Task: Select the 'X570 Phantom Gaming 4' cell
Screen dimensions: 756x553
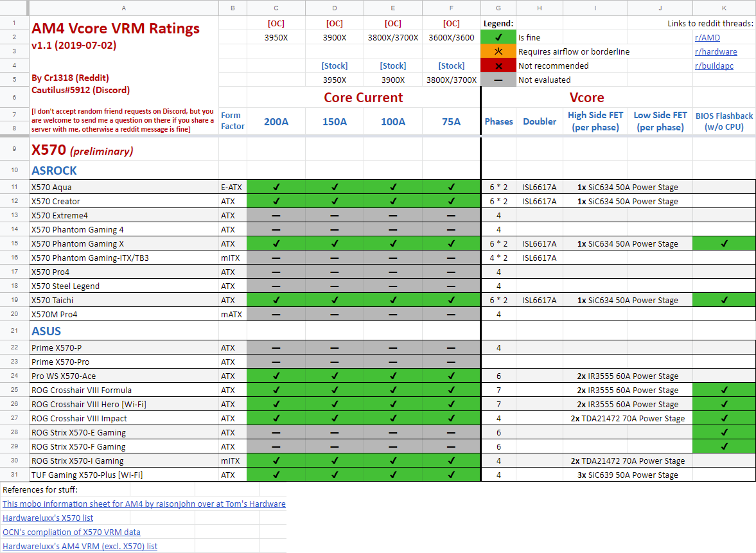Action: [x=124, y=229]
